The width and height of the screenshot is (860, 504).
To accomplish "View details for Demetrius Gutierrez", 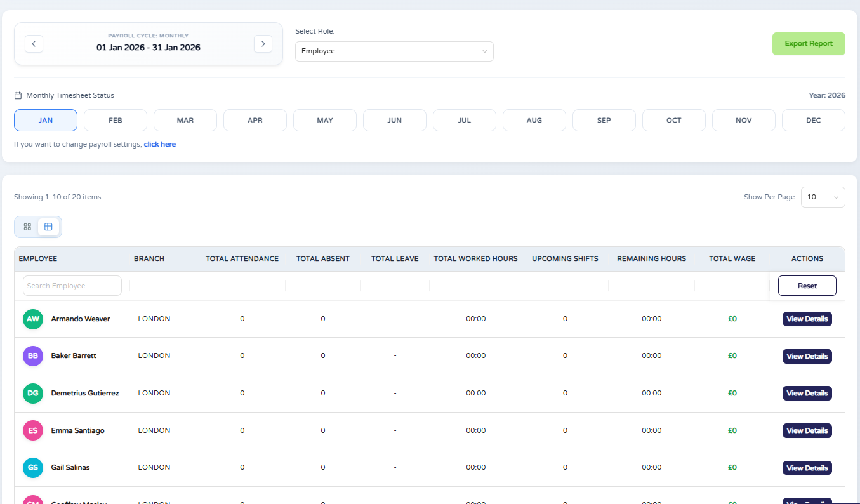I will (x=807, y=394).
